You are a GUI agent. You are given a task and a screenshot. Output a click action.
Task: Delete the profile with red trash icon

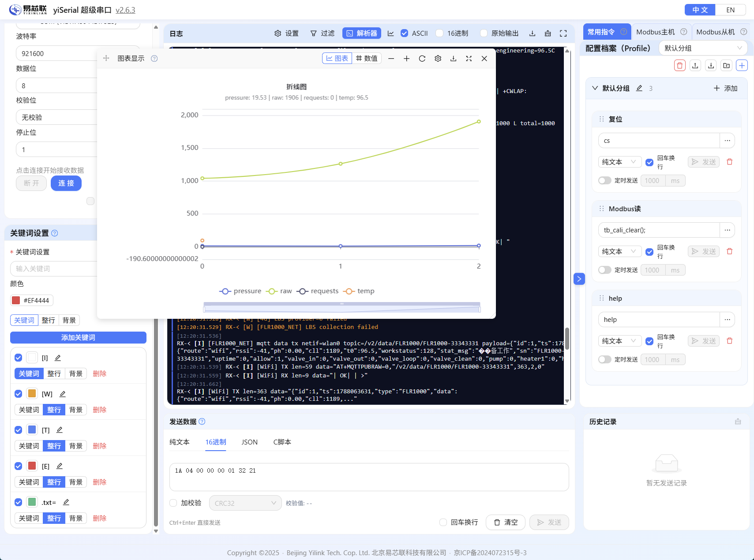click(680, 66)
